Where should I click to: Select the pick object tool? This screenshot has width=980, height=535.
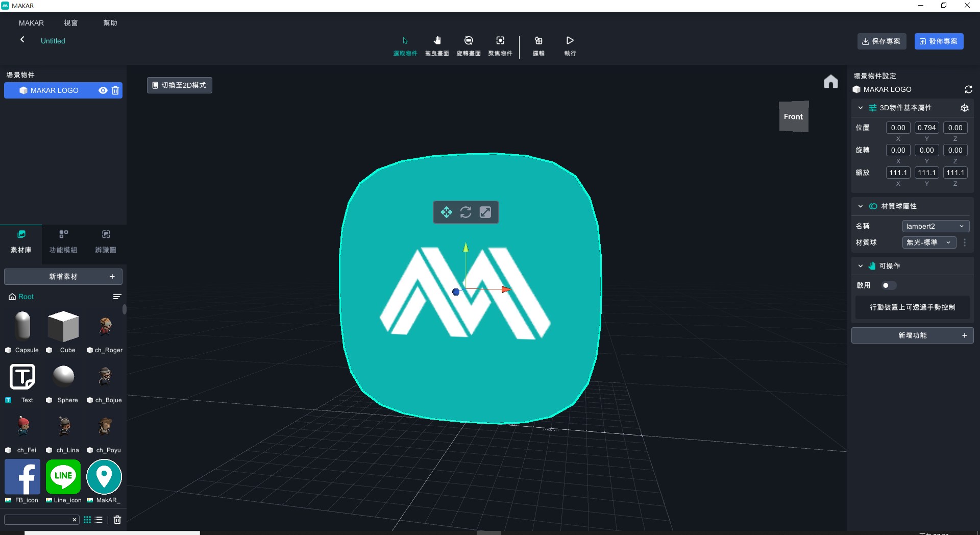[405, 45]
